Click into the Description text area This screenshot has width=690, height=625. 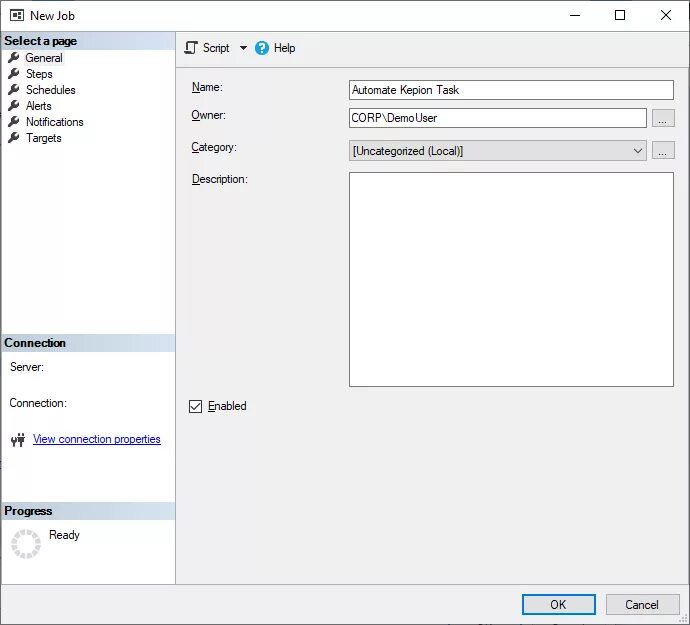click(511, 279)
